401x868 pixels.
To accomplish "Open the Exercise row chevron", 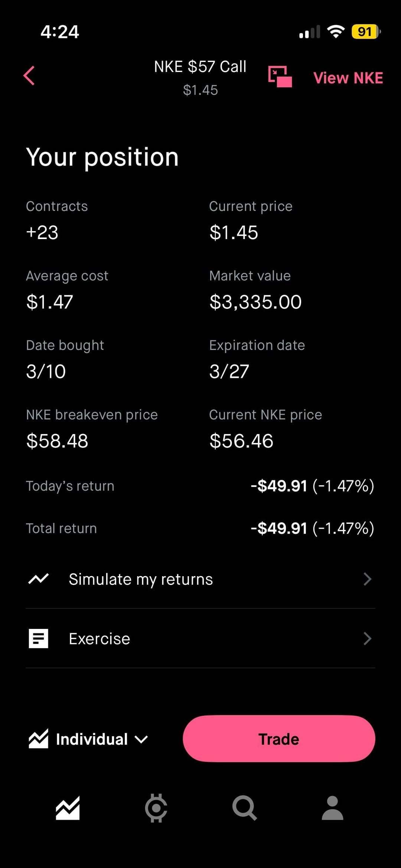I will [x=367, y=639].
